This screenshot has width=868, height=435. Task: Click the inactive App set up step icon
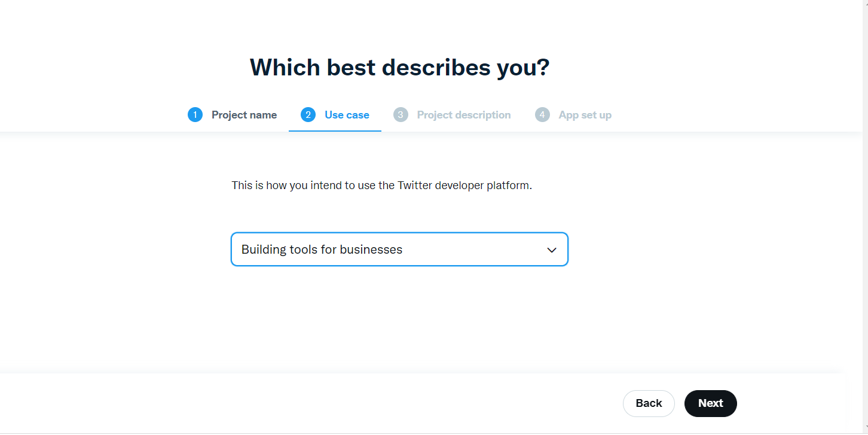pos(542,114)
